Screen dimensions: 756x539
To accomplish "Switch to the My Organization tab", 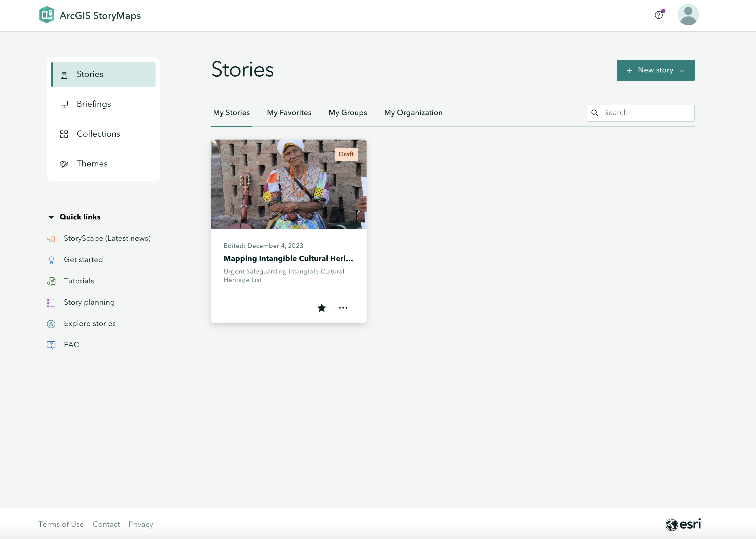I will [x=413, y=113].
